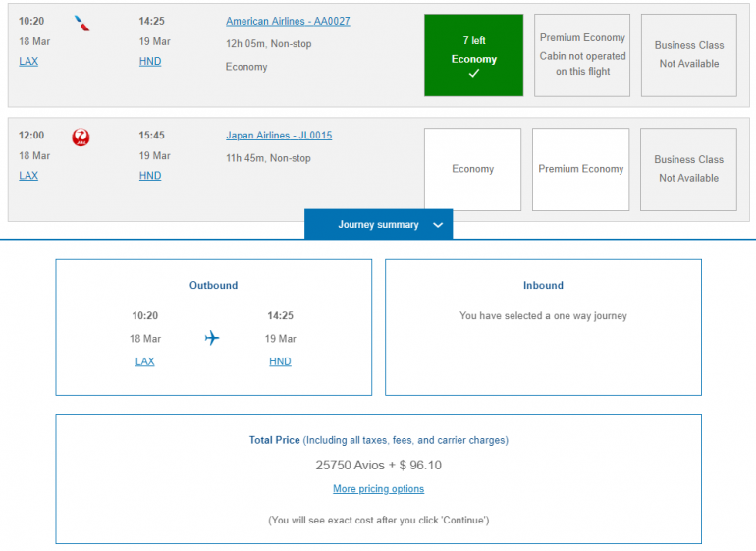Click the airplane icon in Outbound summary
Viewport: 756px width, 551px height.
click(212, 338)
